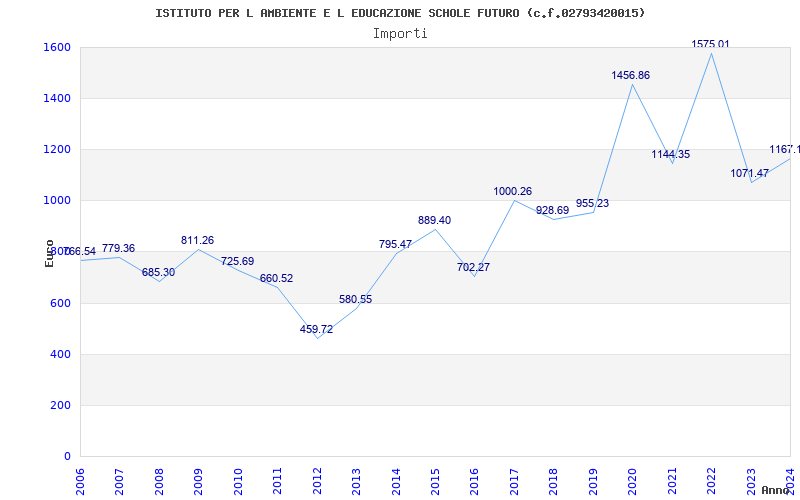
Task: Click the 1456.86 data label for 2020
Action: [x=631, y=76]
